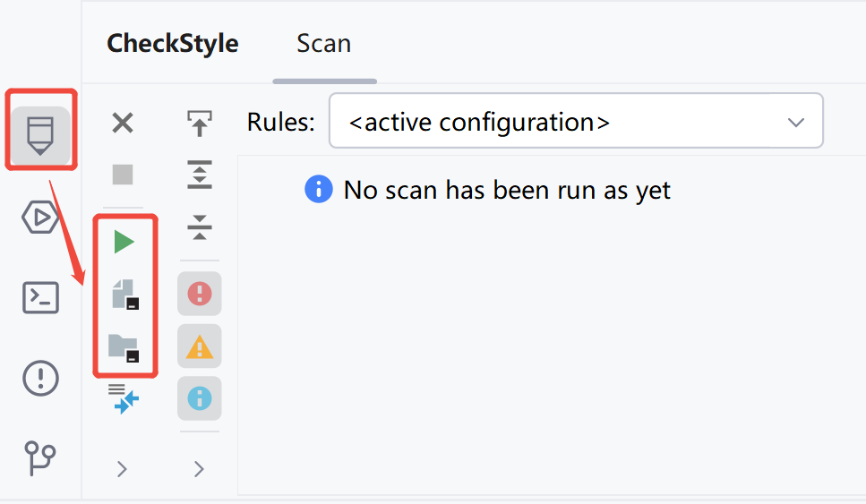Image resolution: width=866 pixels, height=504 pixels.
Task: Open the CheckStyle tool window from sidebar
Action: tap(40, 134)
